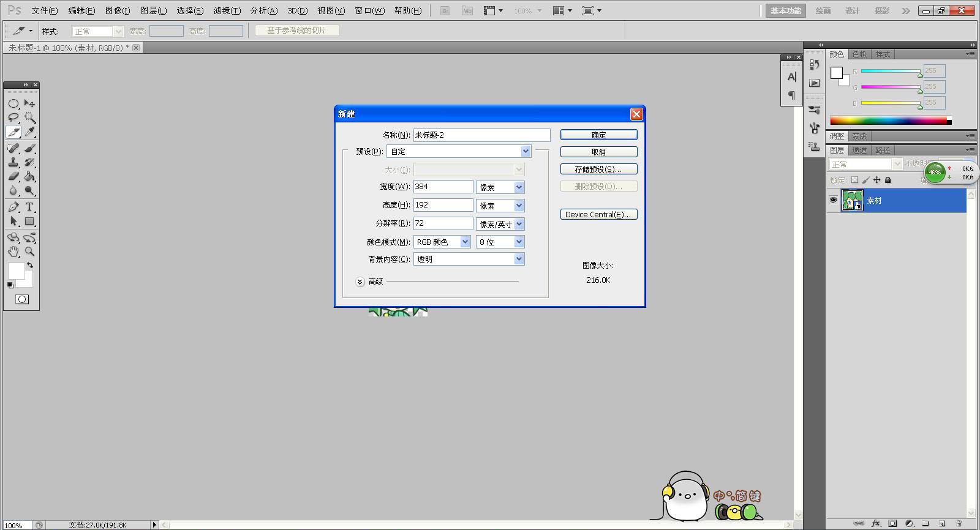Click the link layers icon
This screenshot has width=980, height=530.
pos(859,523)
